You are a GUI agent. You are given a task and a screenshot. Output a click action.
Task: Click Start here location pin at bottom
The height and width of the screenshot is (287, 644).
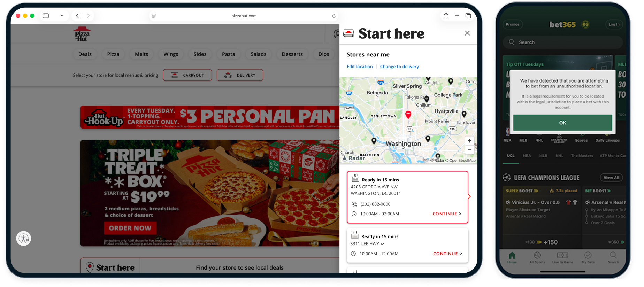click(90, 267)
